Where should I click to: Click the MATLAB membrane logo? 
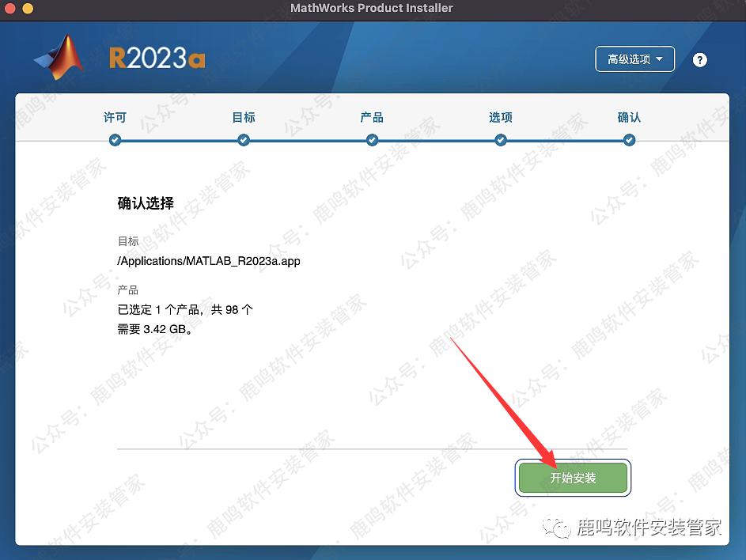pyautogui.click(x=60, y=59)
